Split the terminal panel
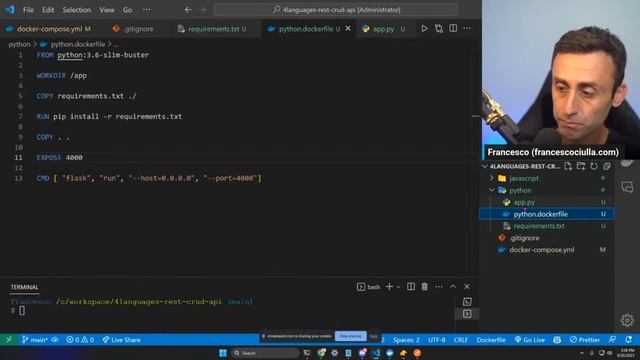This screenshot has height=360, width=640. point(411,287)
